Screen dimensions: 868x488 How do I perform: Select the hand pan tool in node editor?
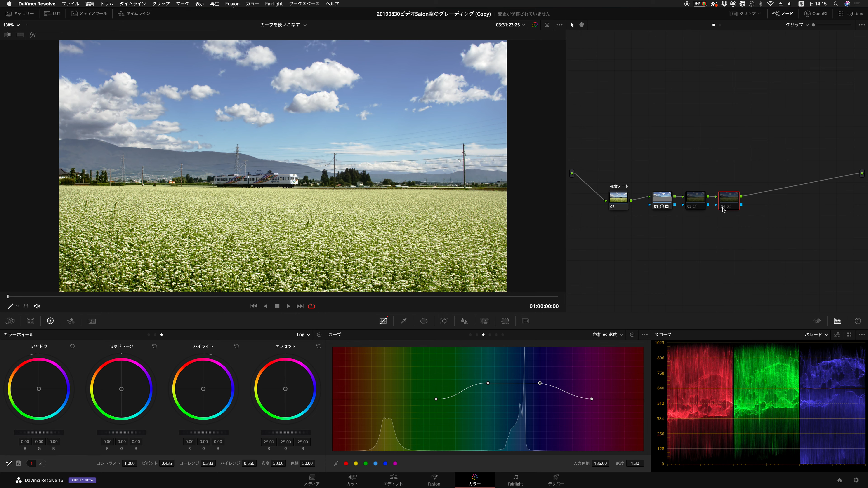pyautogui.click(x=582, y=25)
